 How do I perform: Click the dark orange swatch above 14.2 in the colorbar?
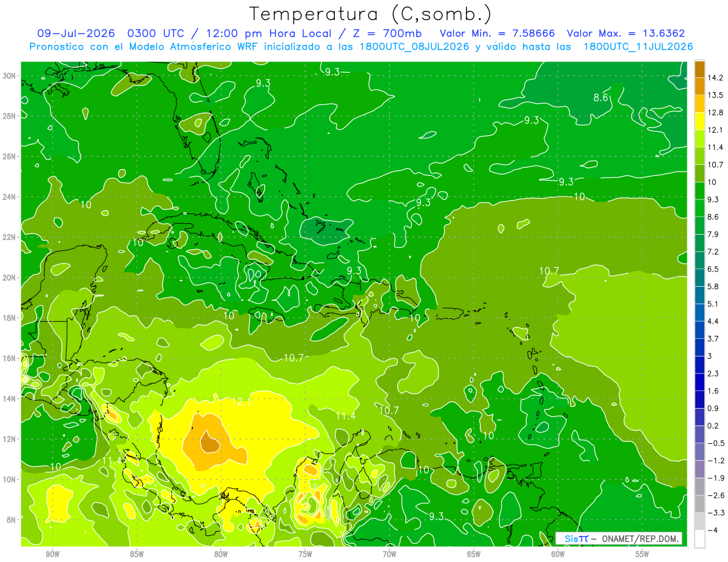point(699,69)
